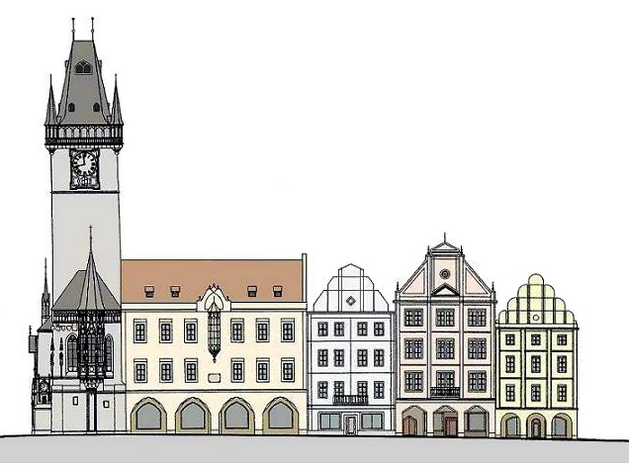This screenshot has height=473, width=629.
Task: Click the round window in pink building's gable
Action: [444, 272]
